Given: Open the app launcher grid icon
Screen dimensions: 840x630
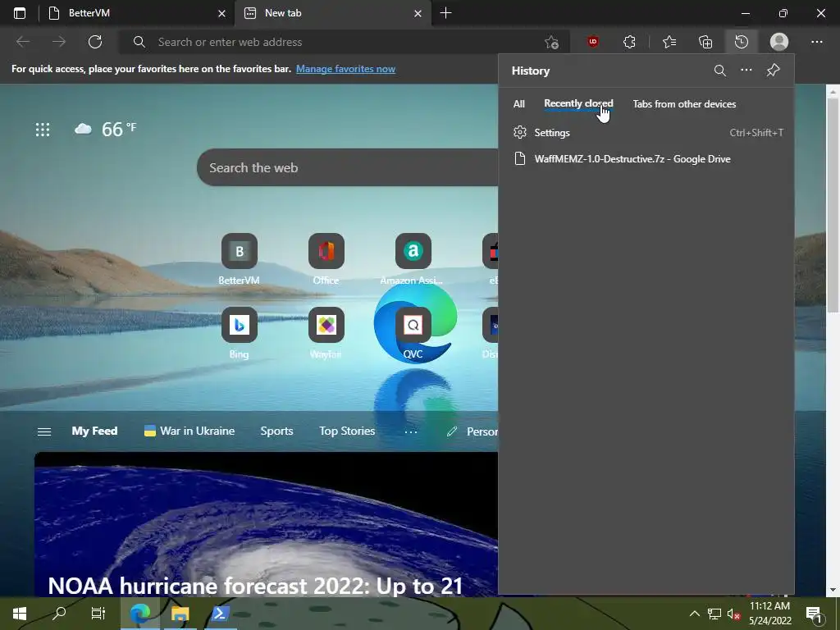Looking at the screenshot, I should 43,129.
